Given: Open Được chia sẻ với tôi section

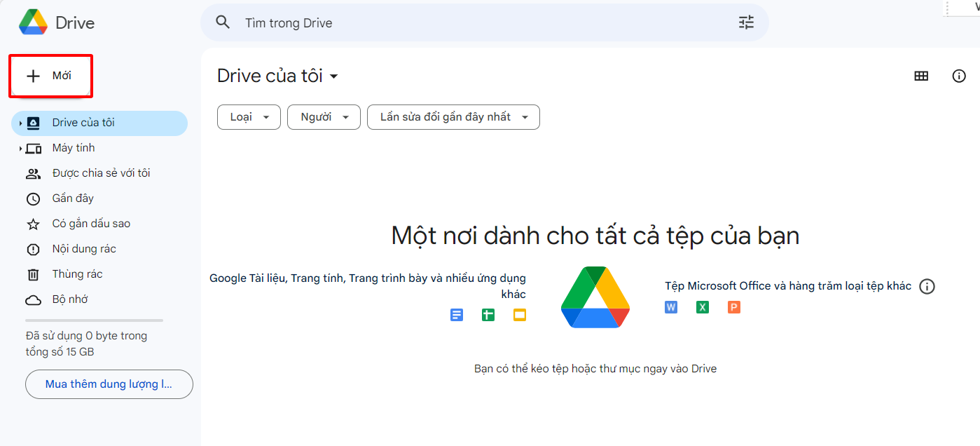Looking at the screenshot, I should point(102,173).
